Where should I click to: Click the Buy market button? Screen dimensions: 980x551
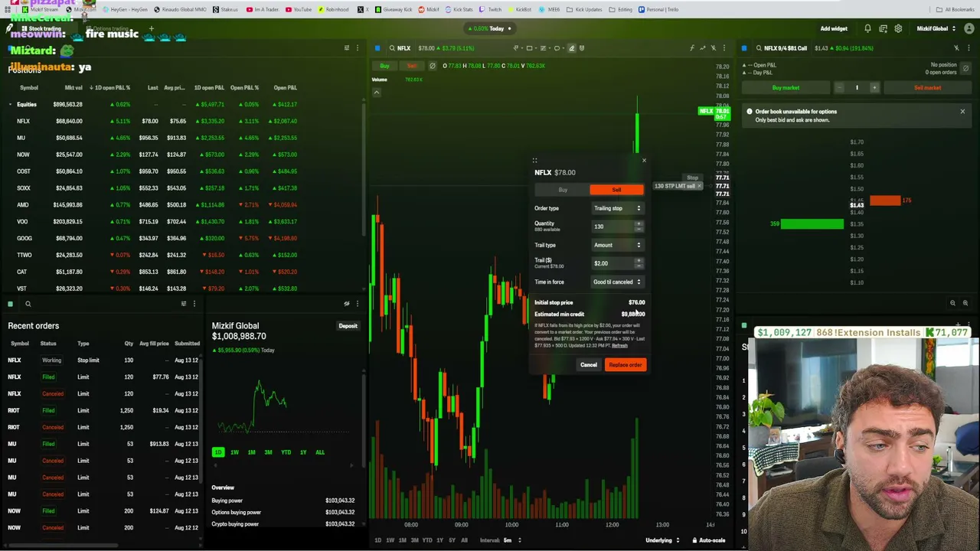(x=786, y=88)
